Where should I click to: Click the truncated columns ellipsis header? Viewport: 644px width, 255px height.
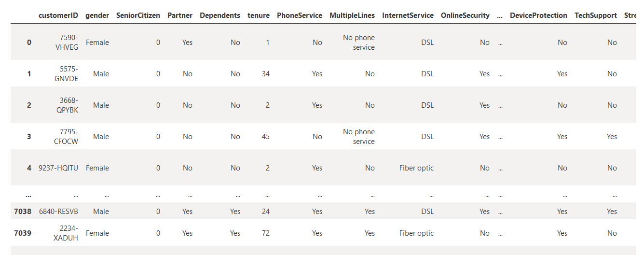(x=500, y=15)
